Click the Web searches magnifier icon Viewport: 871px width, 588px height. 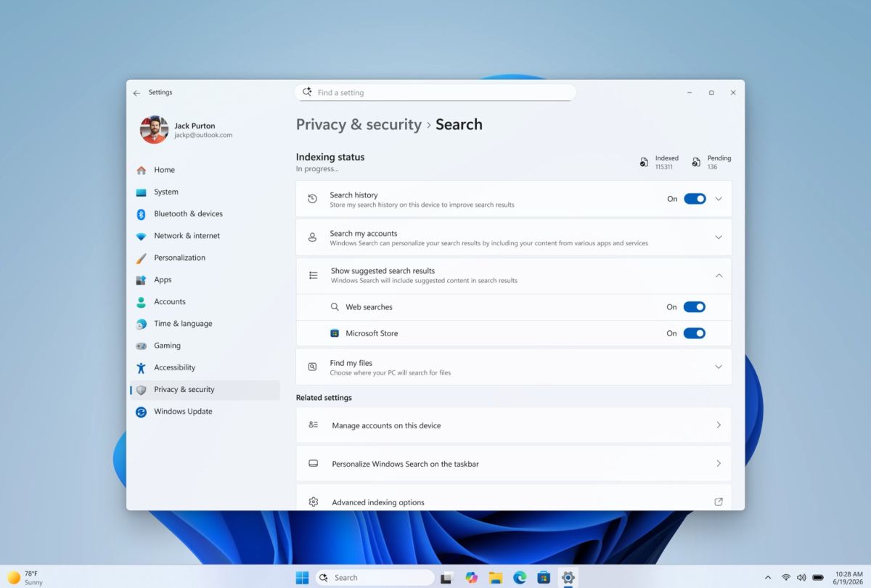(x=335, y=307)
